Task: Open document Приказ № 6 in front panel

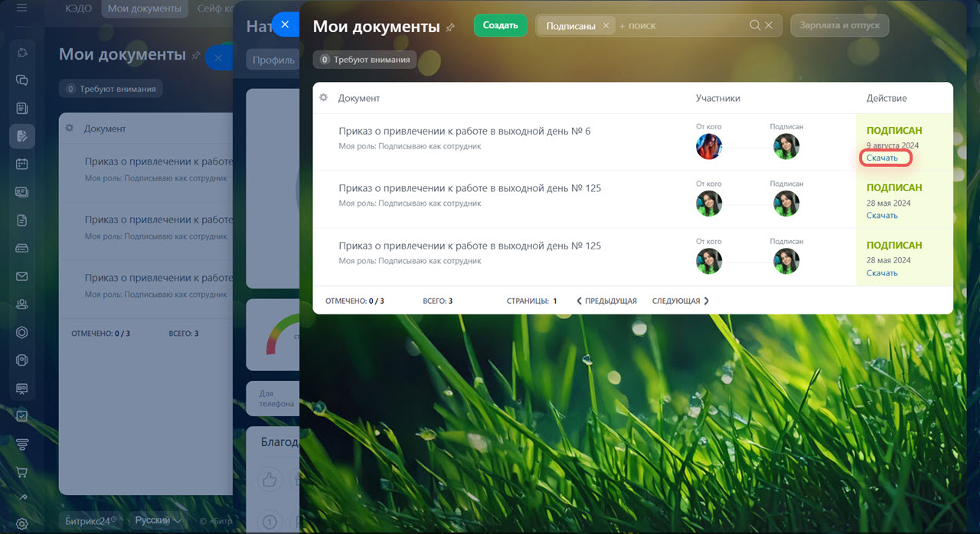Action: pos(465,131)
